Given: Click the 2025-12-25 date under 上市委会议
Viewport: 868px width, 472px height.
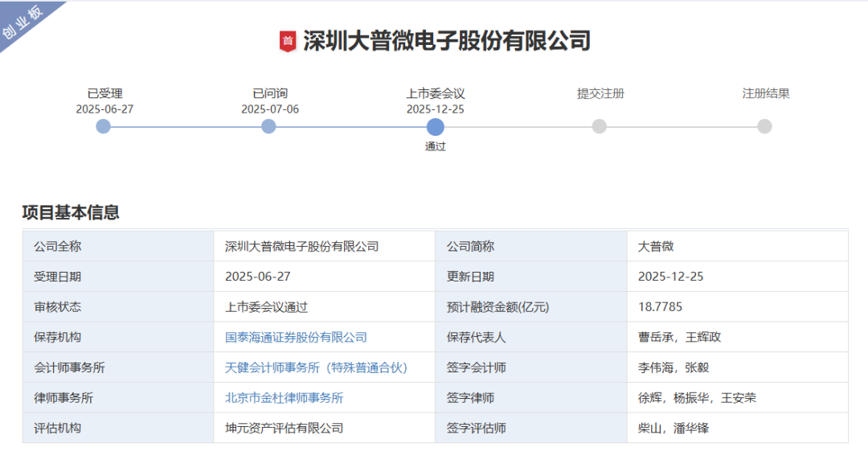Looking at the screenshot, I should click(435, 109).
